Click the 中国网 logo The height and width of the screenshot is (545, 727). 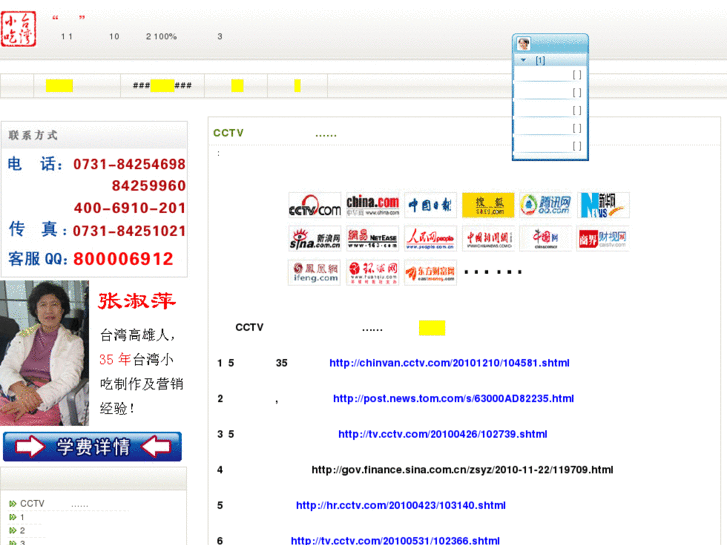tap(546, 239)
